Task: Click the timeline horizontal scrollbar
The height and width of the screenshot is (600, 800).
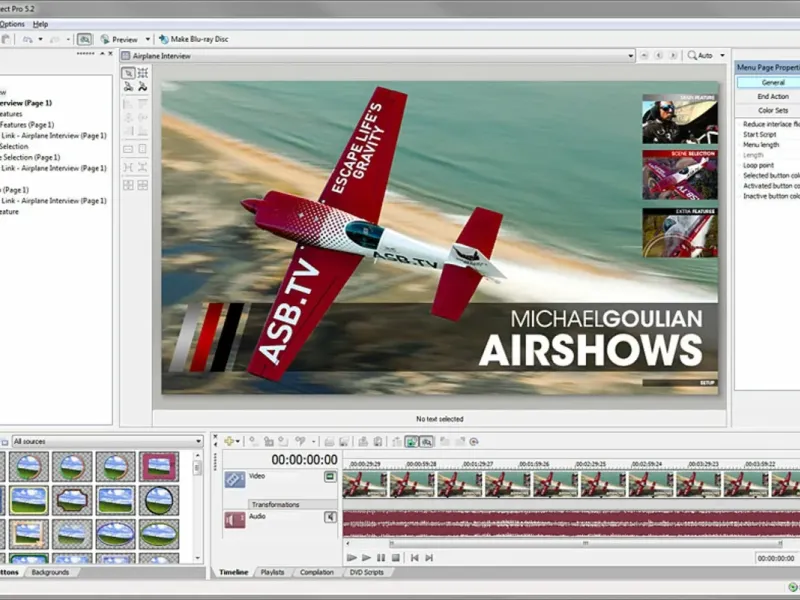Action: (x=586, y=543)
